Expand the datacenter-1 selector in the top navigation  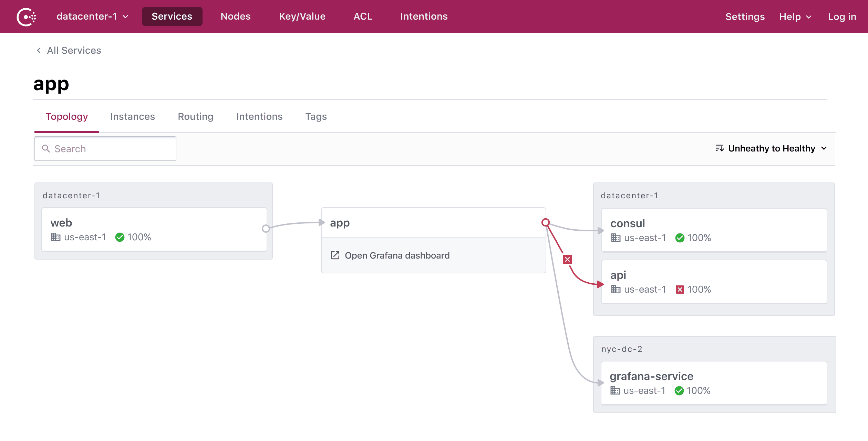(92, 17)
